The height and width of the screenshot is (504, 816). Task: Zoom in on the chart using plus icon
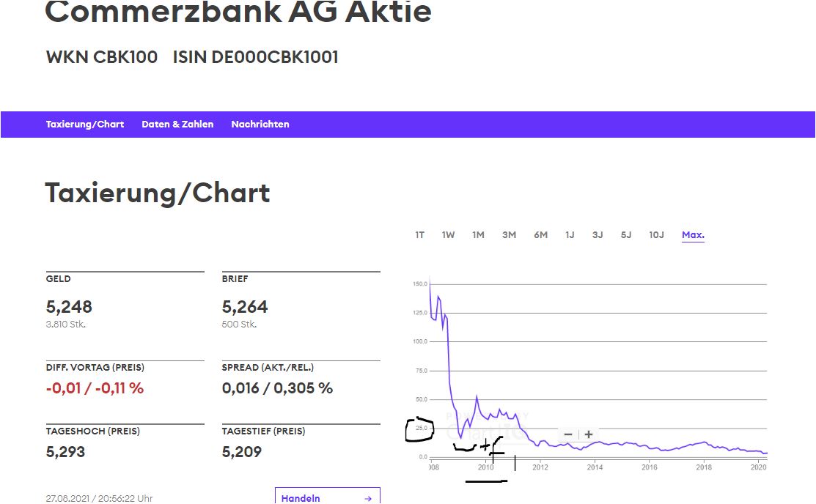[x=587, y=434]
